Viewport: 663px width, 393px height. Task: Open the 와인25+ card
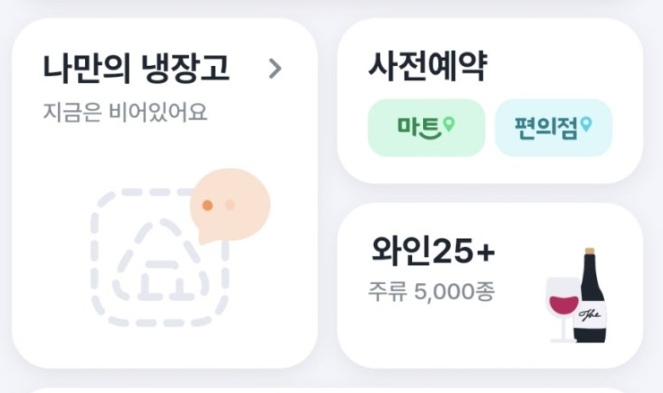(x=490, y=286)
